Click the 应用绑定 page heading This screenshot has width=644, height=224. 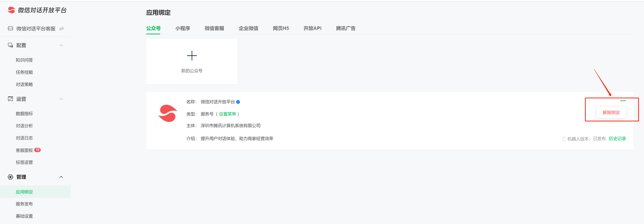pyautogui.click(x=158, y=13)
